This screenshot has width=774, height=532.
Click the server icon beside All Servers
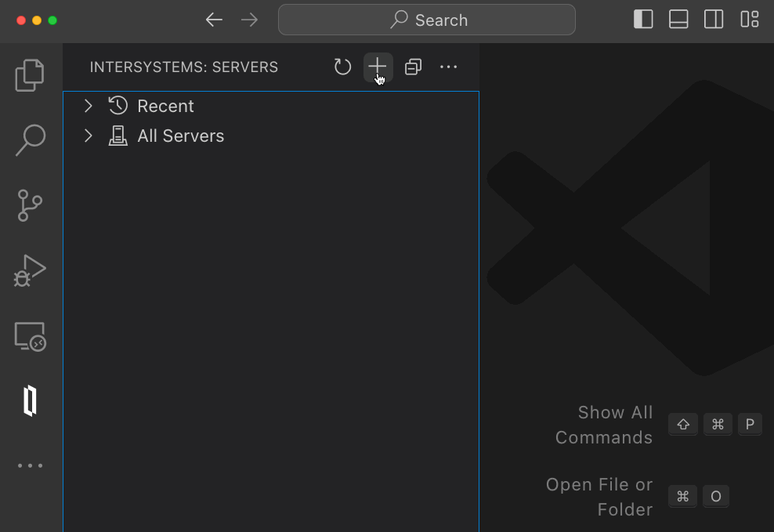click(118, 136)
